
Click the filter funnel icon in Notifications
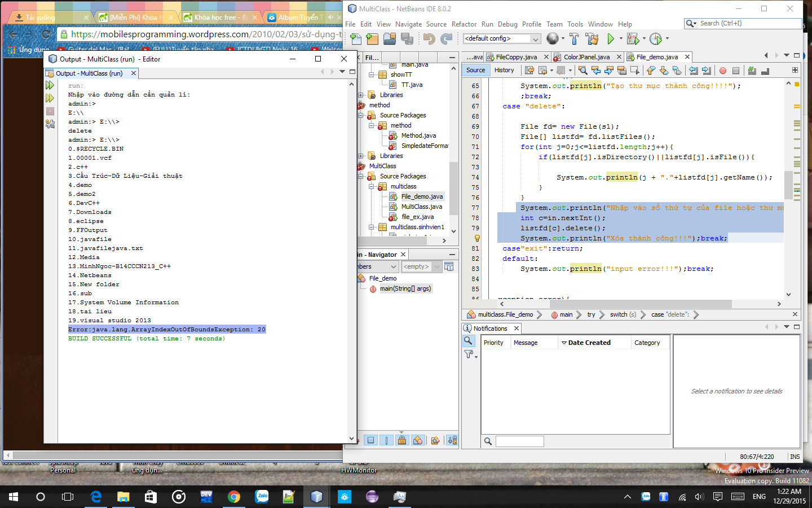(469, 354)
